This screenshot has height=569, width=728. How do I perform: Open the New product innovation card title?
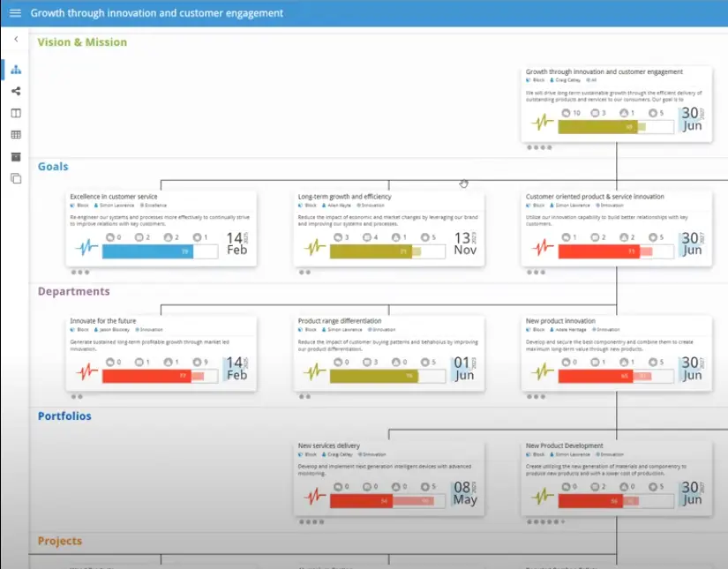pos(560,321)
